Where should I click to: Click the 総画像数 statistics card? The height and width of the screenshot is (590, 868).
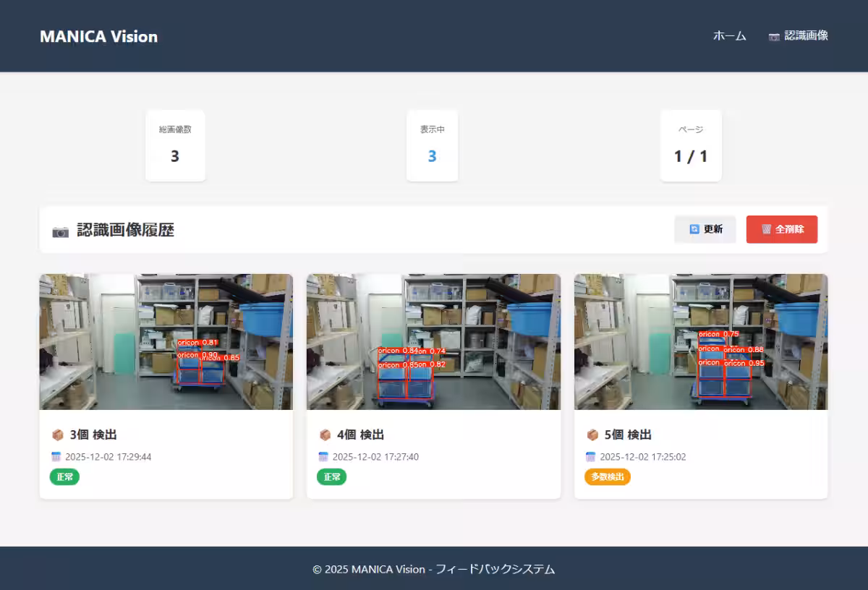pyautogui.click(x=175, y=145)
